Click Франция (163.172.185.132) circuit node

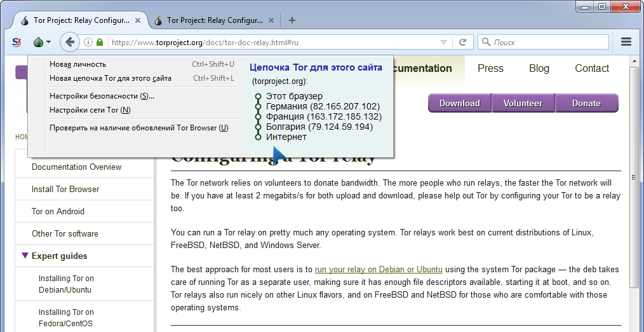(324, 117)
